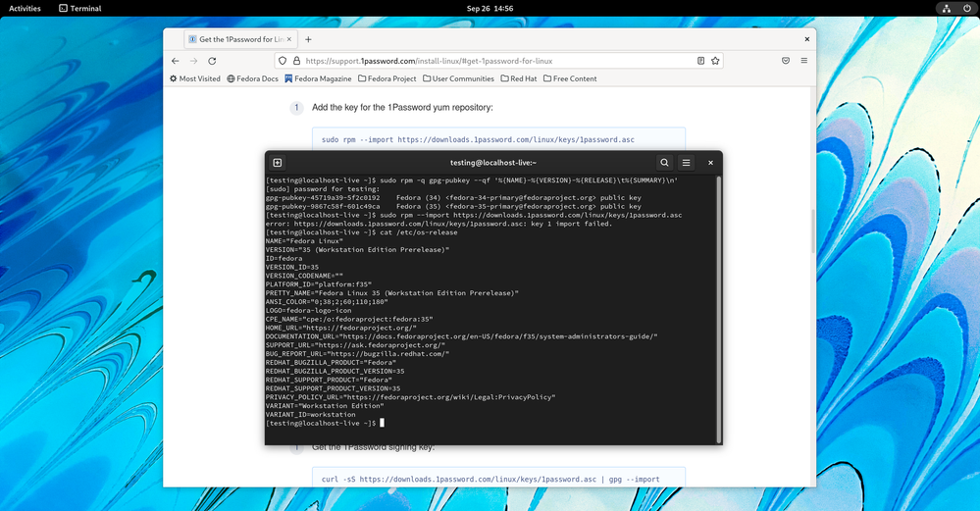Click the URL address bar
980x511 pixels.
pos(490,61)
